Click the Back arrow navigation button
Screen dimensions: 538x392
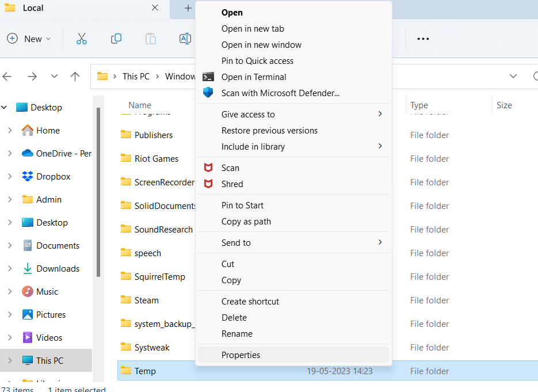[7, 77]
